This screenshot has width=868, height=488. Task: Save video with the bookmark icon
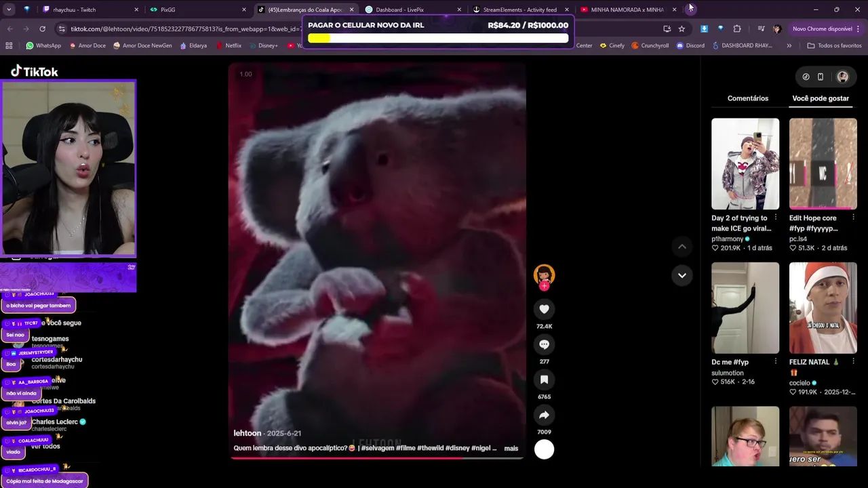[544, 380]
